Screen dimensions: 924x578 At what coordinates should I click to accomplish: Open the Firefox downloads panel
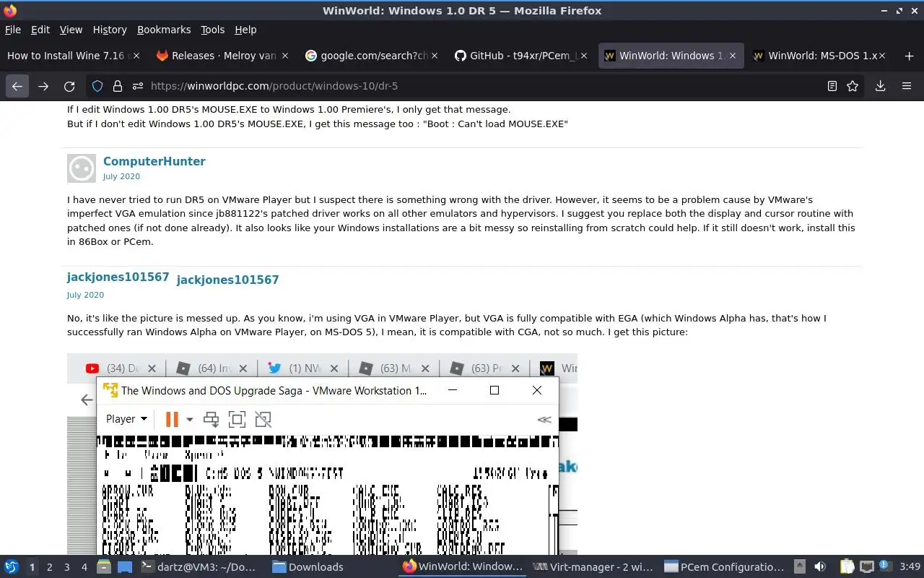[x=880, y=86]
